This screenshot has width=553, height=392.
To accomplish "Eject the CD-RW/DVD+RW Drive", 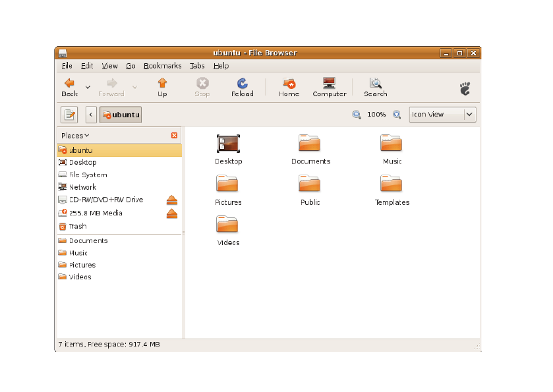I will (x=171, y=200).
